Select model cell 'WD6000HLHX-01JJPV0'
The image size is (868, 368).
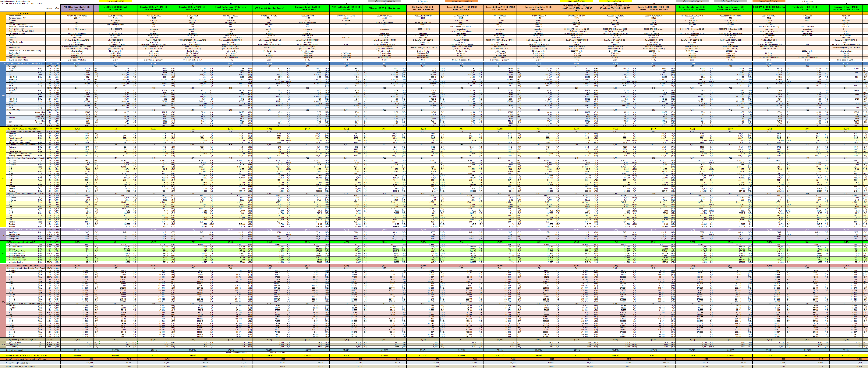coord(346,16)
